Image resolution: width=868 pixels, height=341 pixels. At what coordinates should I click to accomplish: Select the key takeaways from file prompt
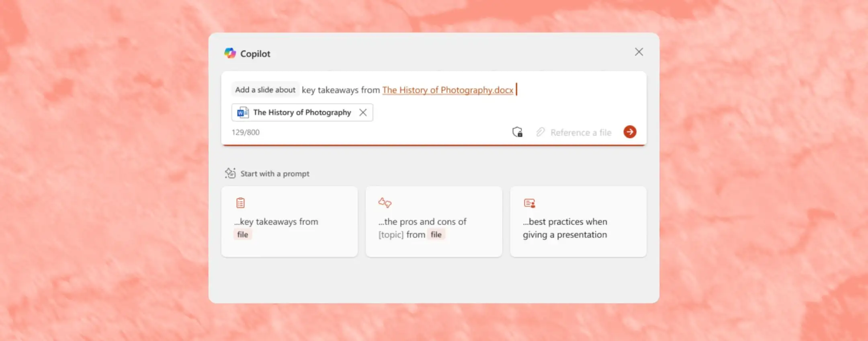[289, 222]
